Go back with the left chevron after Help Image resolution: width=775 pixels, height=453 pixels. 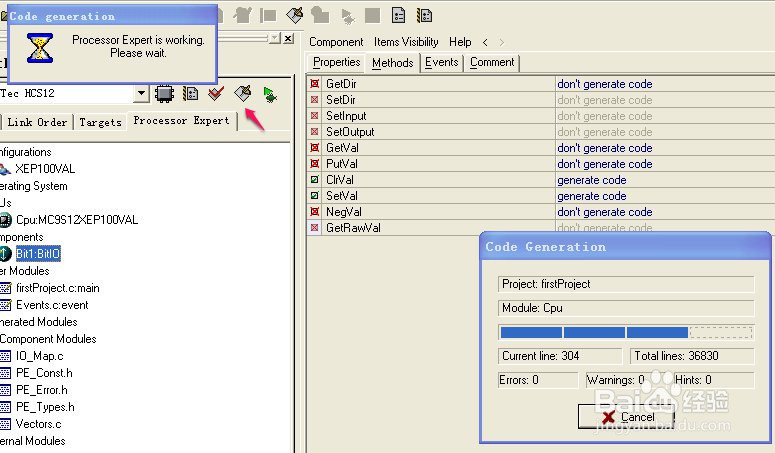[x=485, y=42]
